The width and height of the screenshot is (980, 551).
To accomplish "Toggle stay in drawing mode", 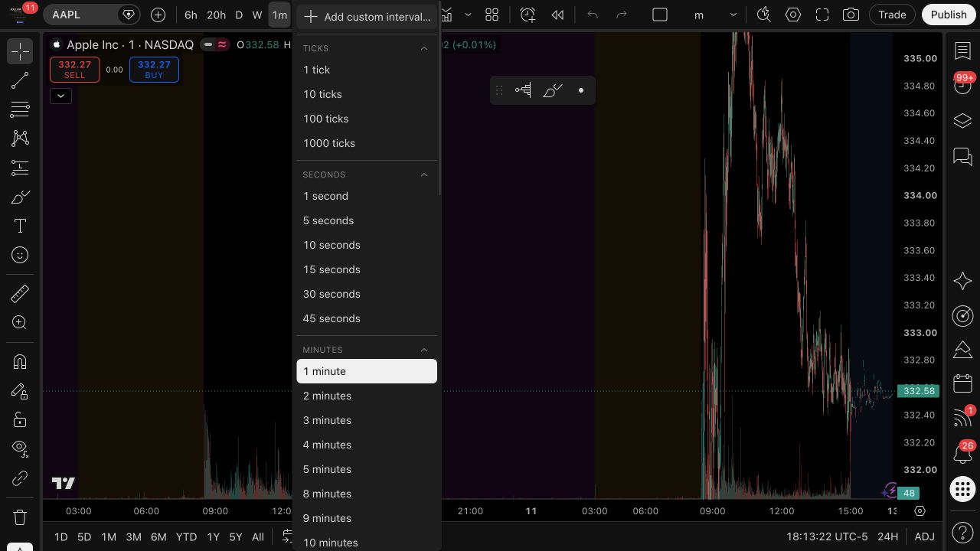I will [x=20, y=391].
